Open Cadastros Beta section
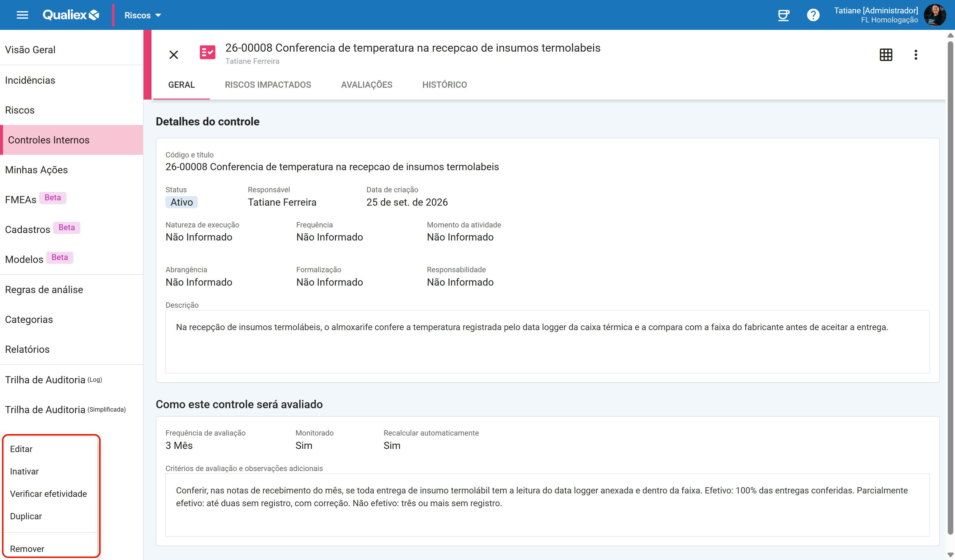Image resolution: width=955 pixels, height=560 pixels. (x=72, y=229)
